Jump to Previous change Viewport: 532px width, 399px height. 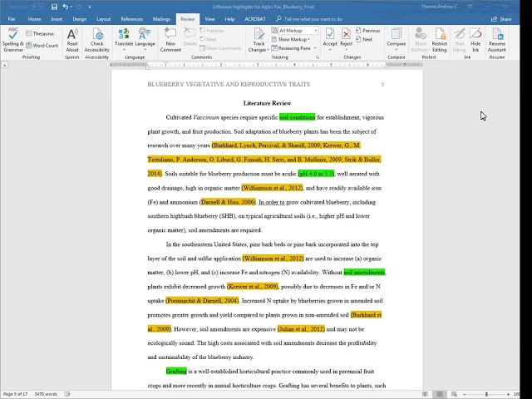(x=367, y=31)
